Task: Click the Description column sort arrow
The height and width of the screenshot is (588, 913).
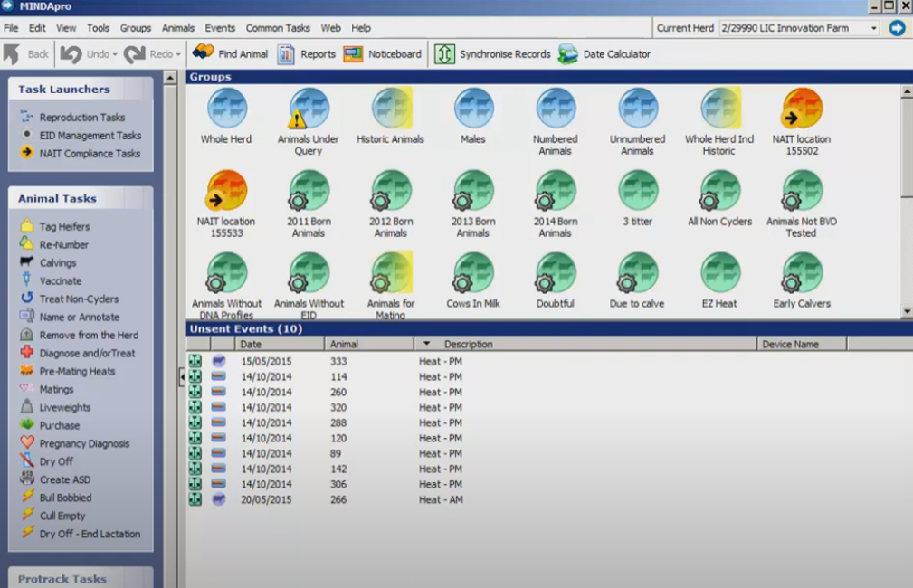Action: point(426,344)
